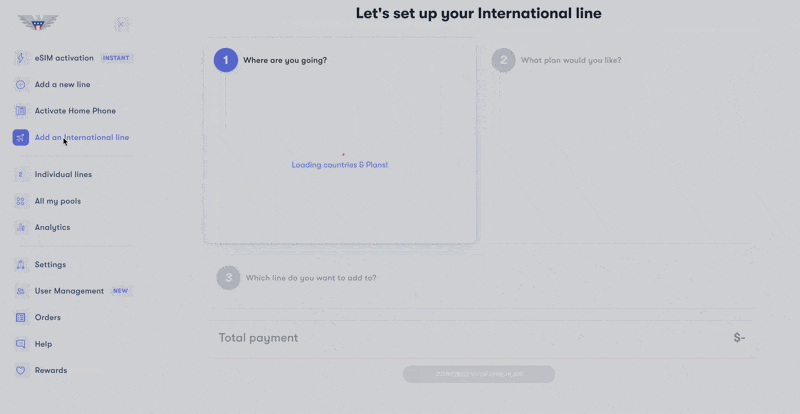Click the eSIM activation lightning icon
The width and height of the screenshot is (800, 414).
coord(20,58)
